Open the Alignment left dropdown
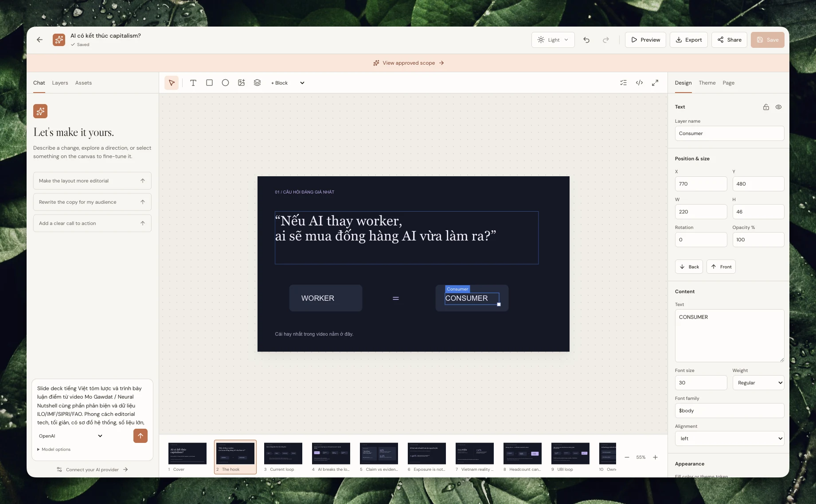This screenshot has height=504, width=816. coord(730,438)
